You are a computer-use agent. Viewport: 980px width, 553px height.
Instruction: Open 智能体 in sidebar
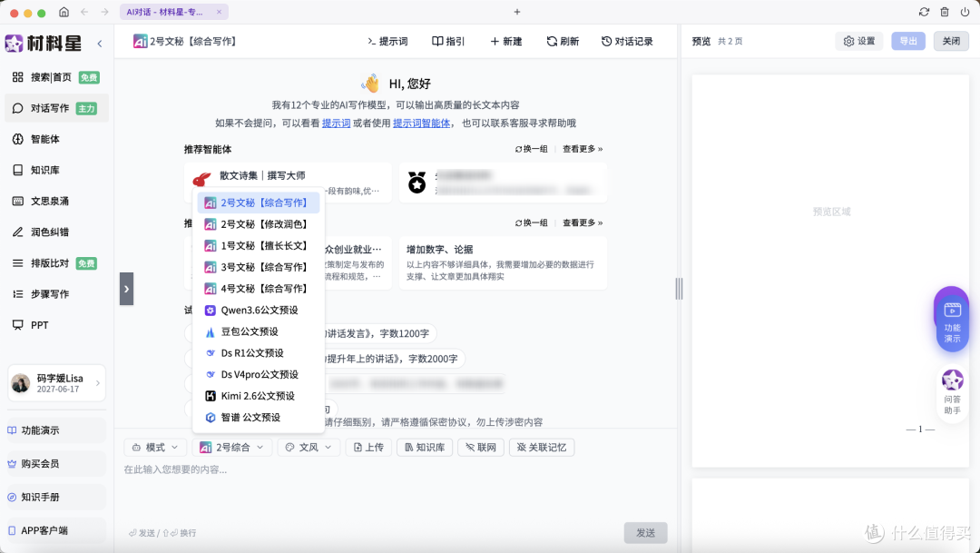point(56,139)
